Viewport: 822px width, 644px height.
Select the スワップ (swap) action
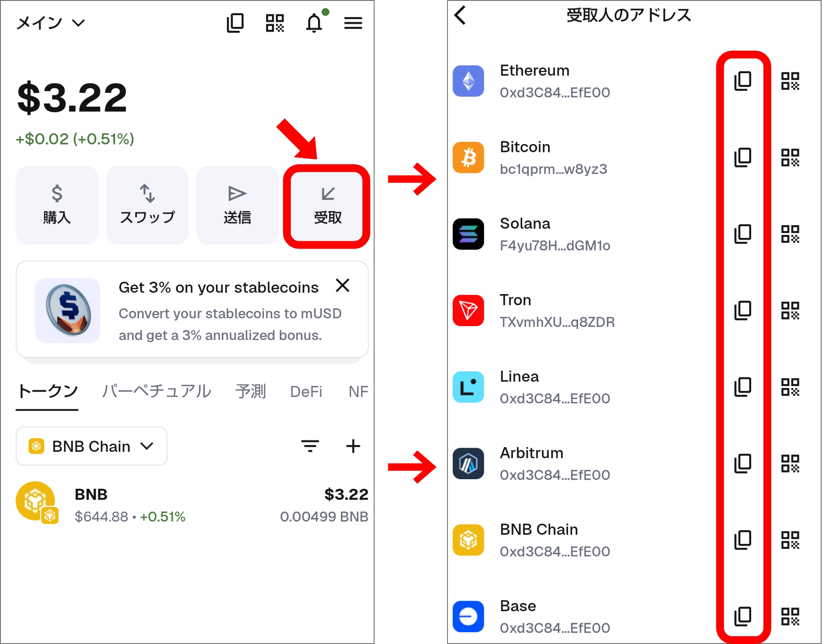tap(147, 205)
